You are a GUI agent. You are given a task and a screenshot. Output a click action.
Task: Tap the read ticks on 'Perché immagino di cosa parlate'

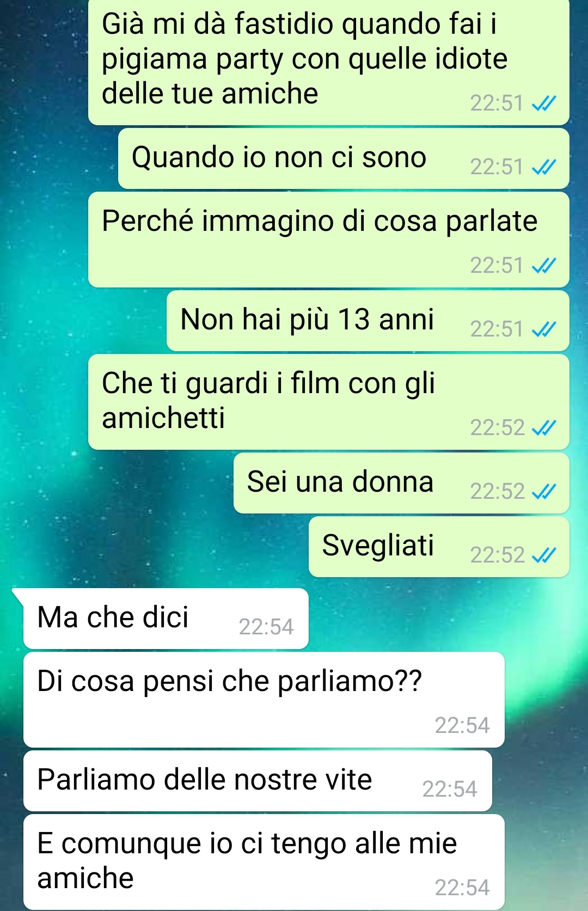(544, 266)
